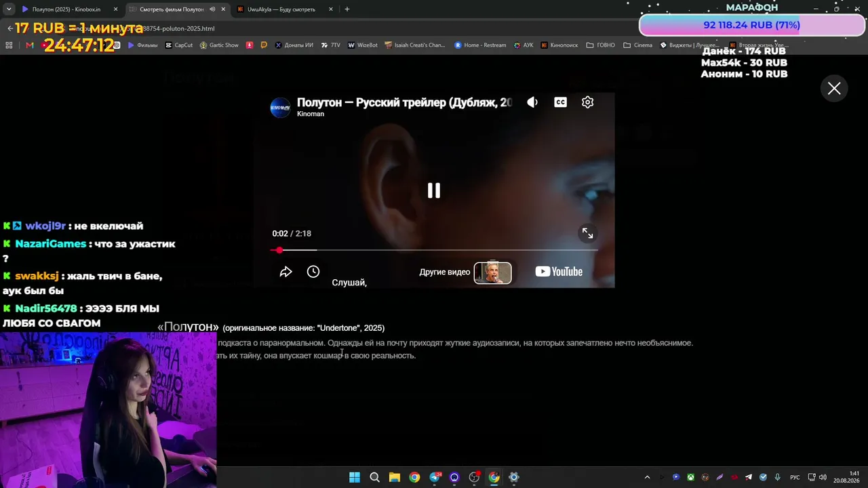Open the Gmail bookmark
Screen dimensions: 868x488
(29, 45)
